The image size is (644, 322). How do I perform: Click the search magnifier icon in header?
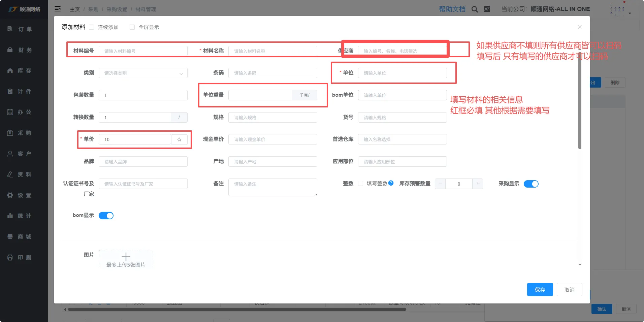tap(475, 9)
